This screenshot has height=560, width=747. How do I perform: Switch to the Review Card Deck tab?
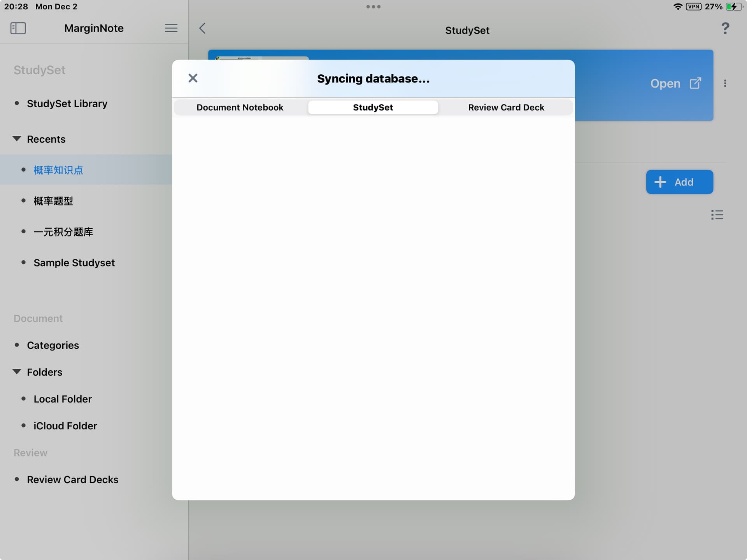[x=506, y=107]
